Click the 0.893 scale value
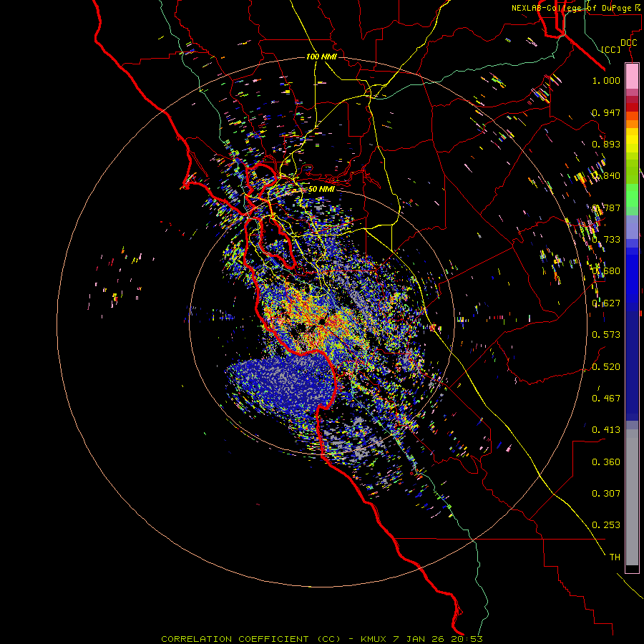Viewport: 644px width, 644px height. (606, 144)
